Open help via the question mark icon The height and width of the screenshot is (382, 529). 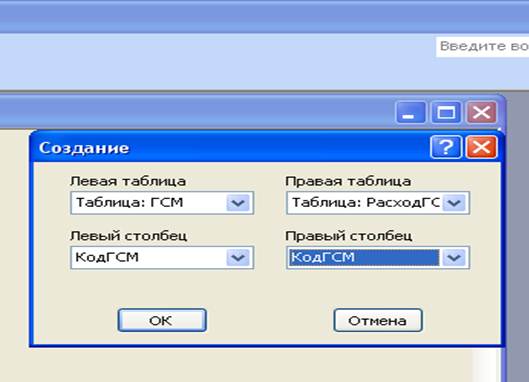[x=446, y=147]
